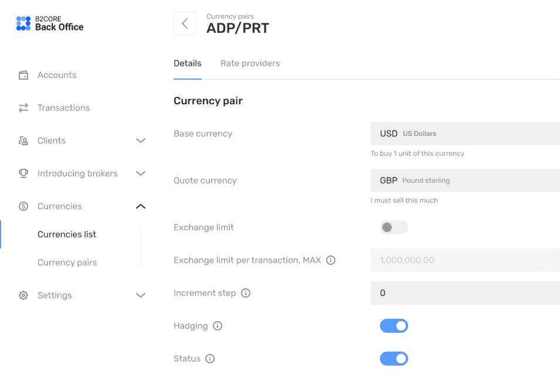This screenshot has height=392, width=560.
Task: Enable the Exchange limit toggle
Action: (394, 227)
